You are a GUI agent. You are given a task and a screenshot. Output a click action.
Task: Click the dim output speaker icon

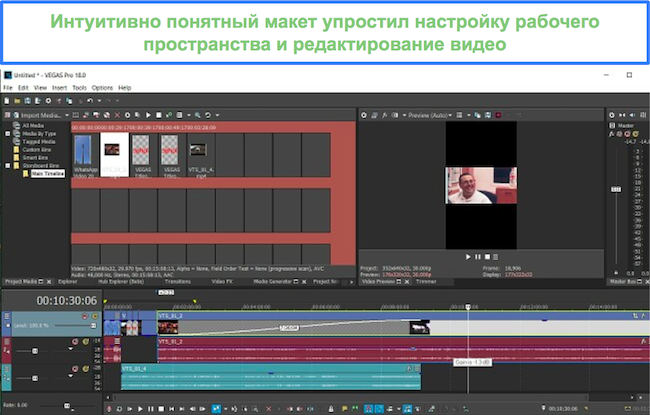point(632,115)
